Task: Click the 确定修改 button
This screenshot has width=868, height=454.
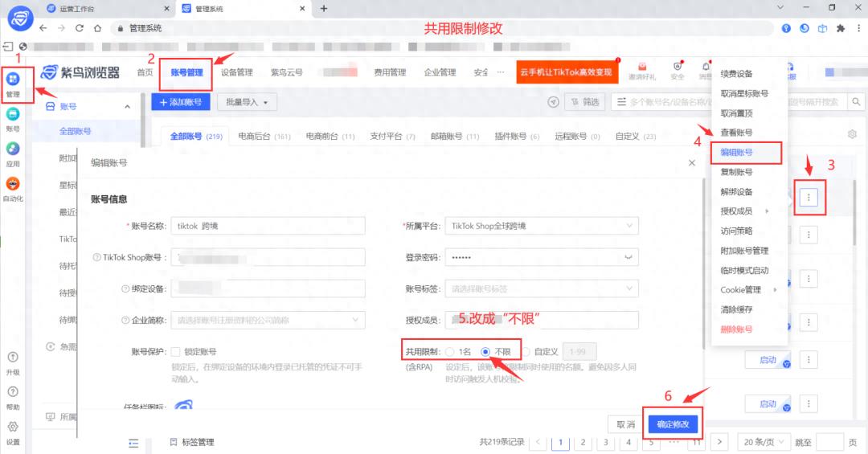Action: pyautogui.click(x=673, y=424)
